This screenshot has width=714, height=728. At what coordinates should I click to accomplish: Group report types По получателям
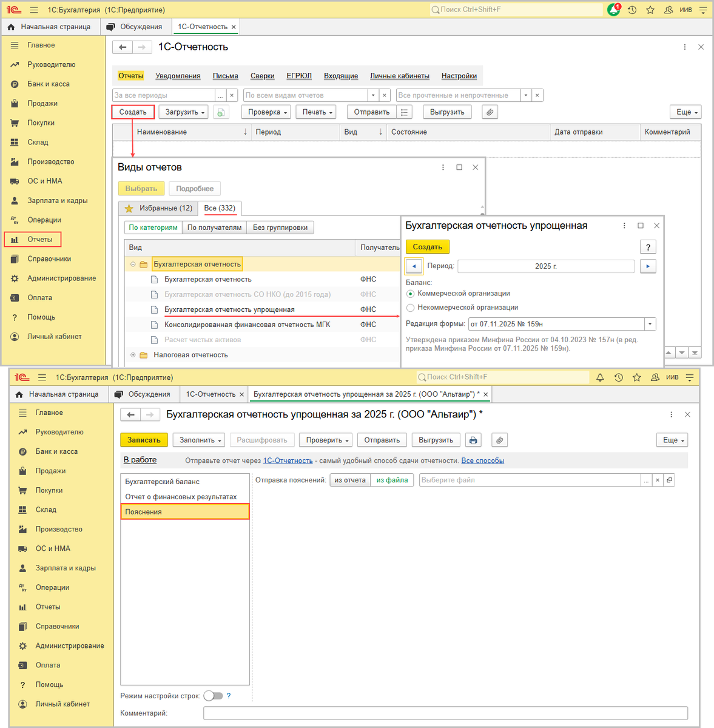point(215,227)
